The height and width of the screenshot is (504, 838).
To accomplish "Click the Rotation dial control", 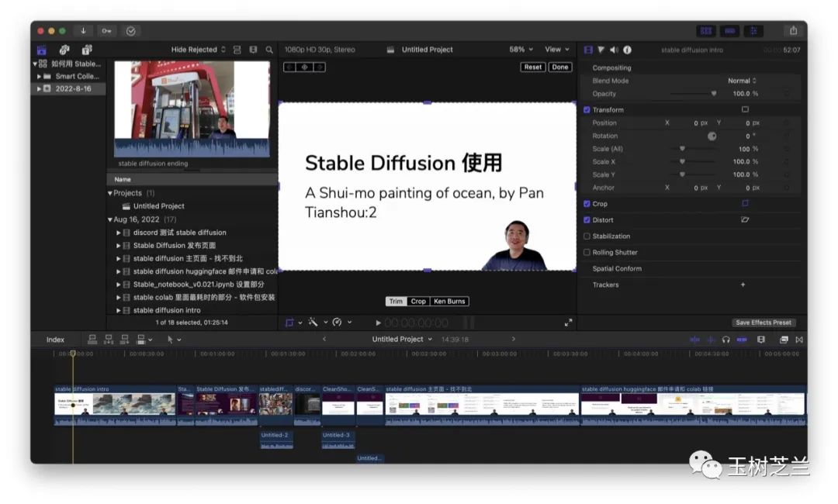I will click(712, 136).
